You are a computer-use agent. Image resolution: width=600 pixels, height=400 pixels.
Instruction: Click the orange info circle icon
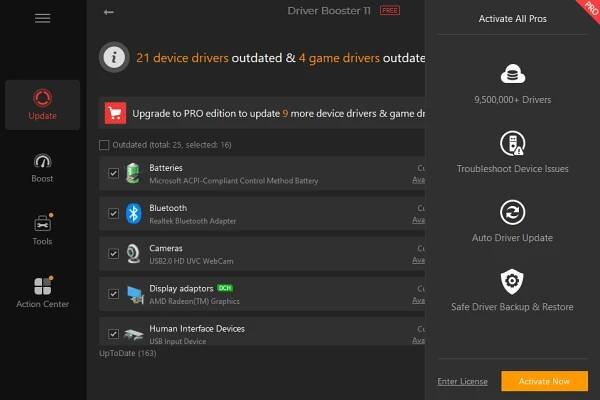point(113,58)
